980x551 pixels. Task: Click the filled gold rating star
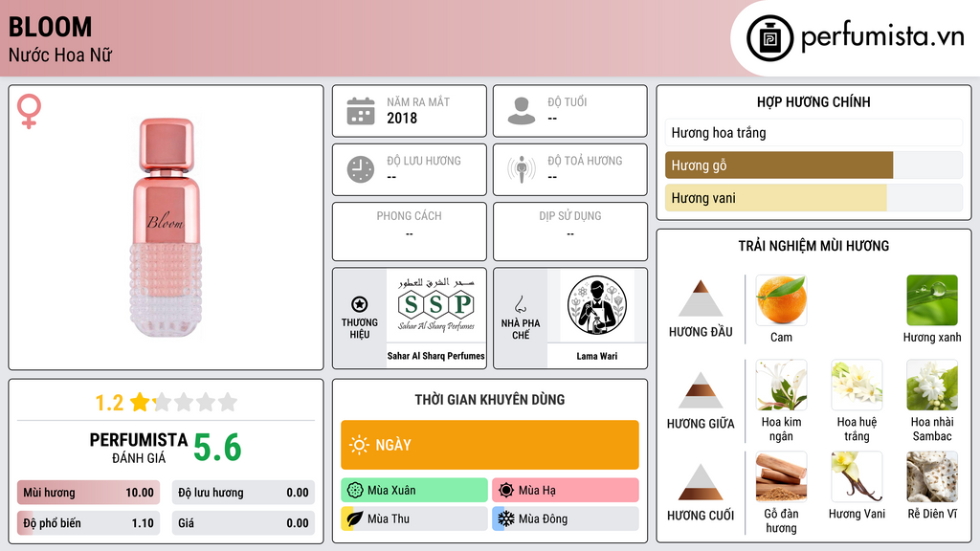[140, 402]
